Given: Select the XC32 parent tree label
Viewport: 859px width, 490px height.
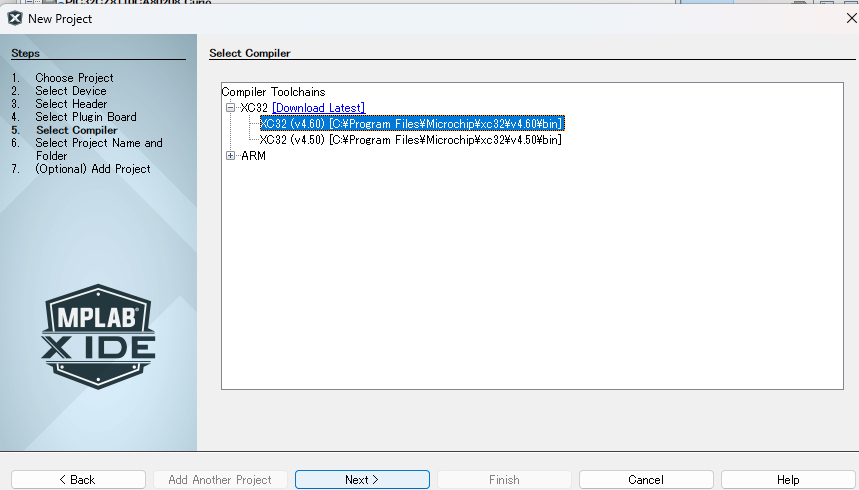Looking at the screenshot, I should tap(254, 107).
